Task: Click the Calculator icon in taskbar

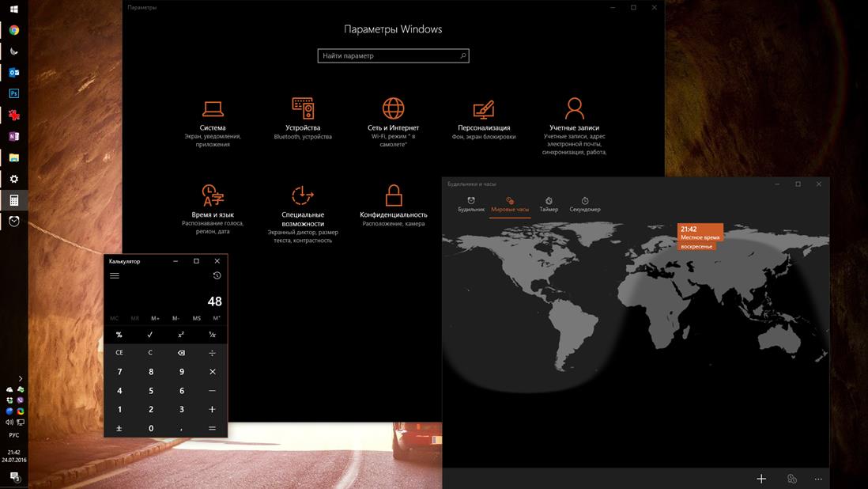Action: (14, 200)
